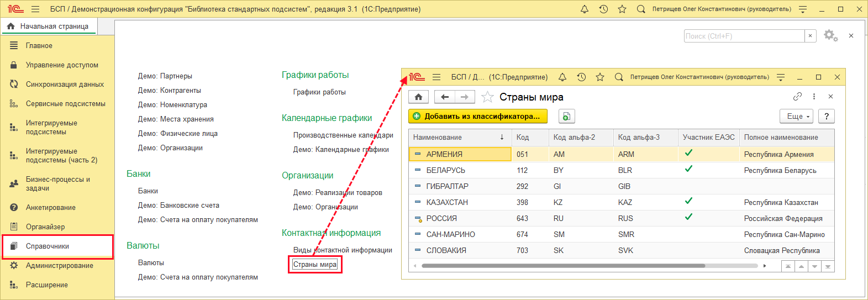Toggle ЕАЭС checkmark for РОССИЯ

coord(688,217)
